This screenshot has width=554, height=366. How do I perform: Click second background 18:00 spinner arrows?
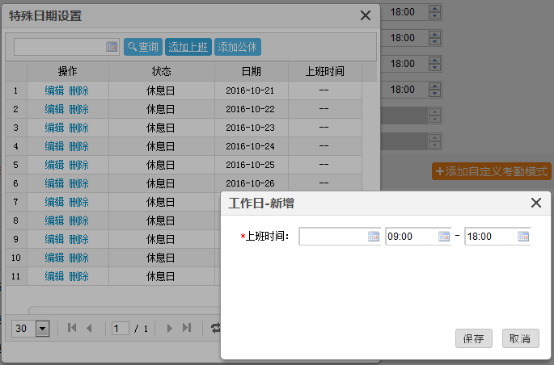coord(435,38)
